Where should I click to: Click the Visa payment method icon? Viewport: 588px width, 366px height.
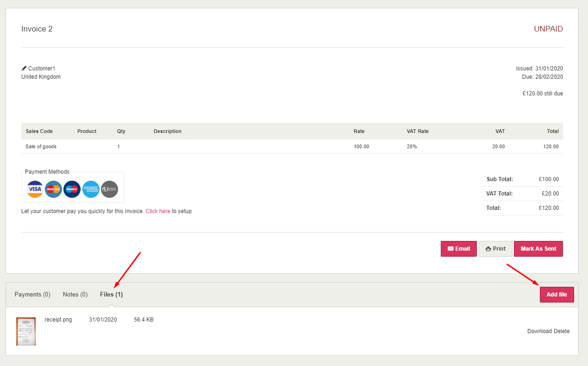click(35, 189)
